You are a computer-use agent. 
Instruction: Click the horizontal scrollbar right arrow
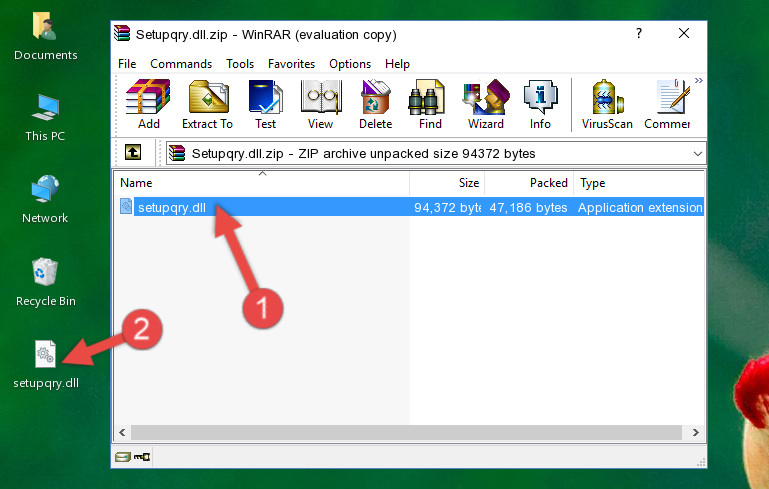point(695,433)
